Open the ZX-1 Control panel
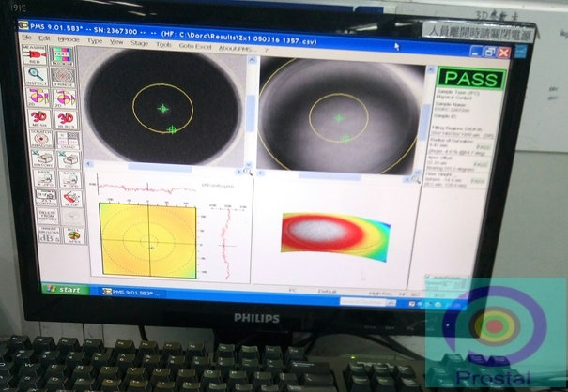The width and height of the screenshot is (568, 392). click(x=46, y=198)
